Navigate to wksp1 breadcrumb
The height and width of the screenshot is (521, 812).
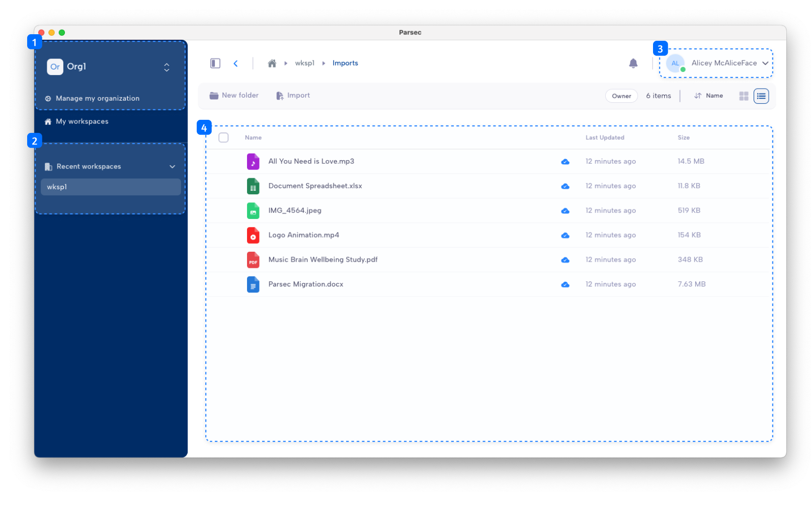[x=305, y=63]
